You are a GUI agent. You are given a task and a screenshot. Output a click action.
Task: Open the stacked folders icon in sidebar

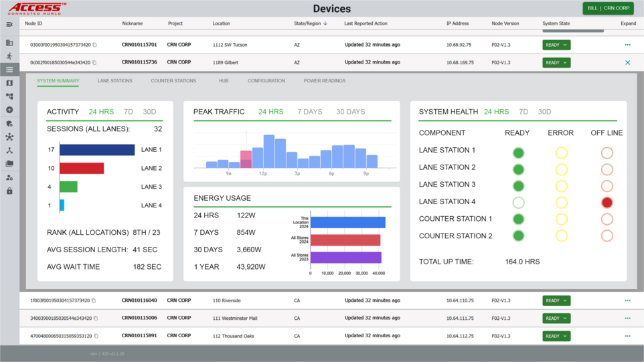9,164
